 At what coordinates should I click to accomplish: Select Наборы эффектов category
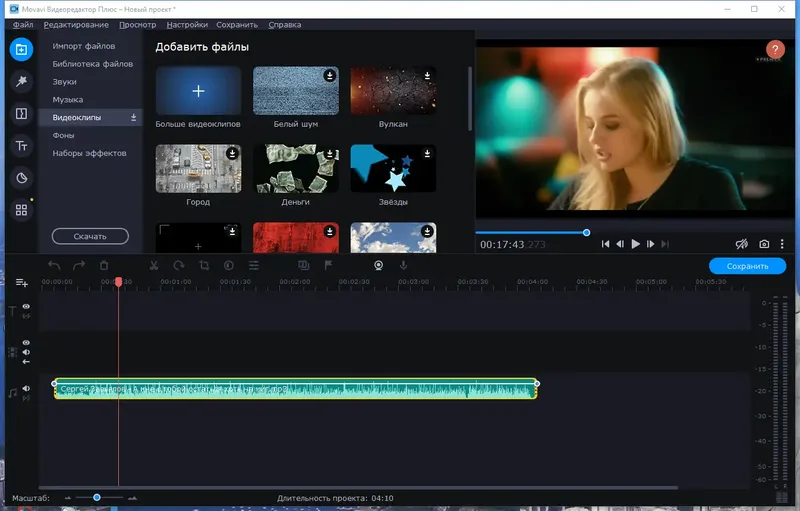[89, 153]
